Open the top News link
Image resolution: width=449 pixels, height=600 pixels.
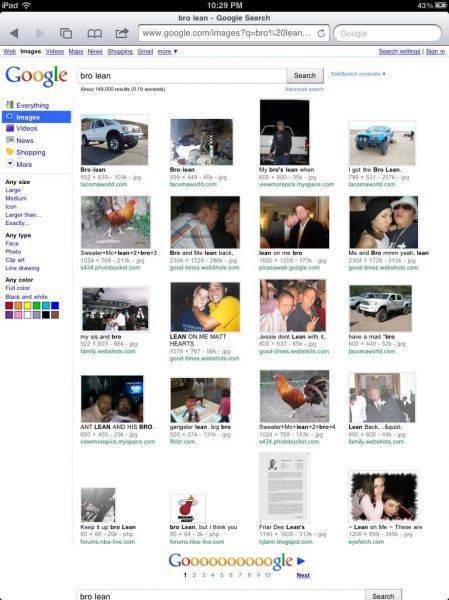coord(95,52)
